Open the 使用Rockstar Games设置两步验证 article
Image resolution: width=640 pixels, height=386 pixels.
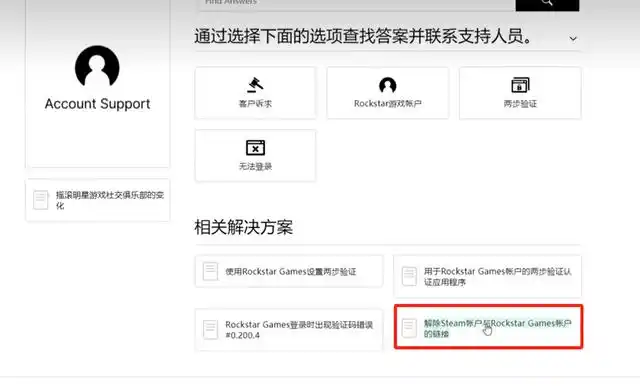291,271
